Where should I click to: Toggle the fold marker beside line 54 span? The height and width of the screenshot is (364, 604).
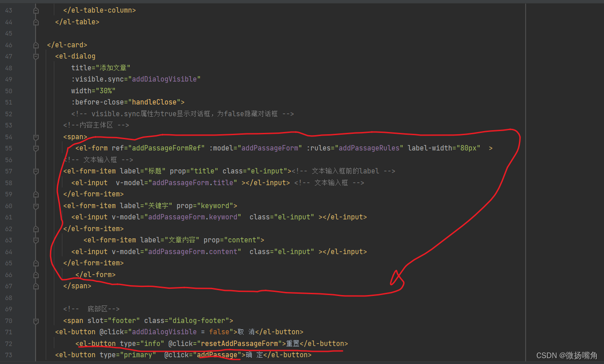click(x=36, y=136)
